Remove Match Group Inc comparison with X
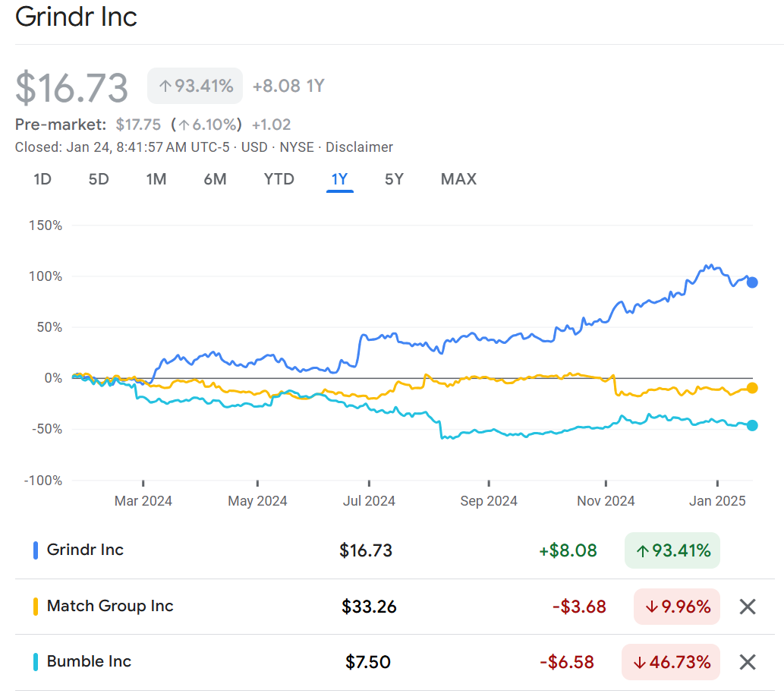Image resolution: width=784 pixels, height=700 pixels. [748, 607]
